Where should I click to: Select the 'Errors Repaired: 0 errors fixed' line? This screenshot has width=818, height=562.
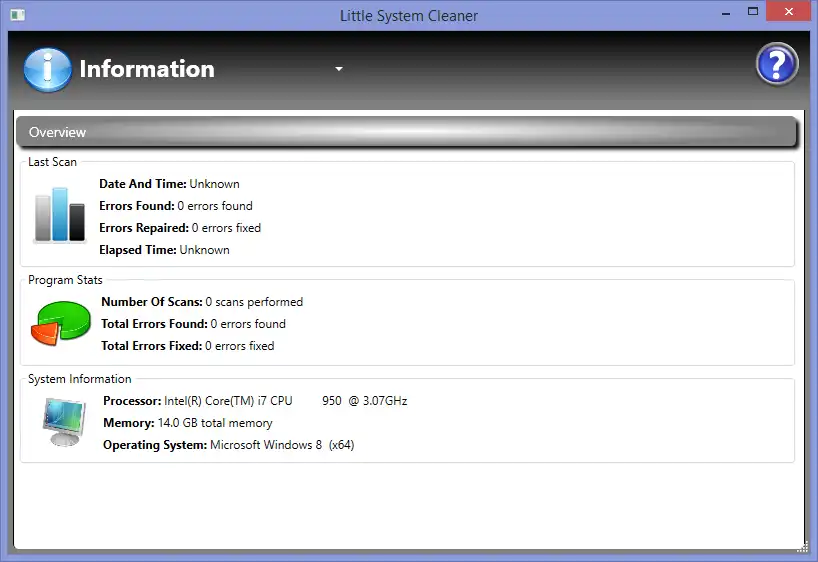coord(180,228)
